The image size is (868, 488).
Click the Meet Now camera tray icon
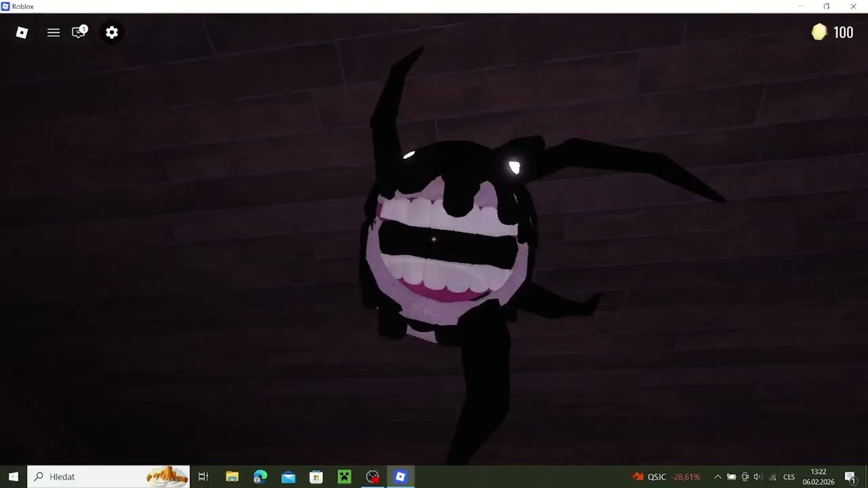(745, 476)
